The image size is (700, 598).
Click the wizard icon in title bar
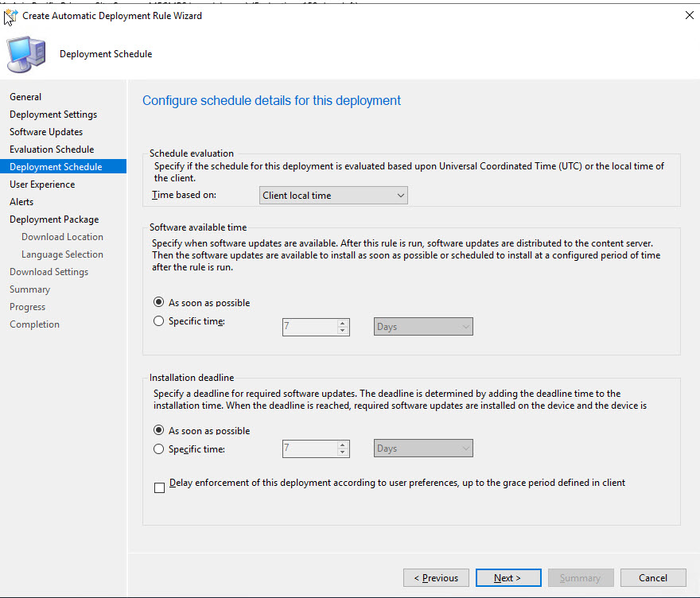(x=10, y=15)
